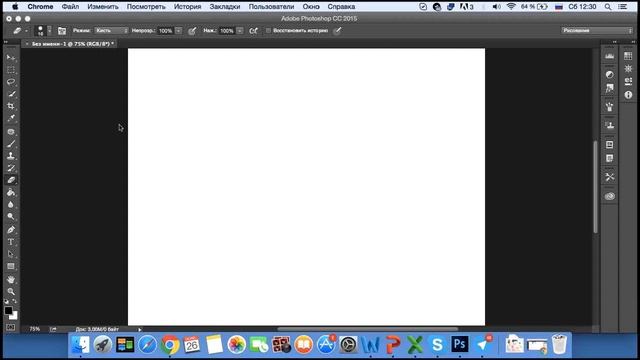
Task: Click the foreground color swatch
Action: (x=8, y=311)
